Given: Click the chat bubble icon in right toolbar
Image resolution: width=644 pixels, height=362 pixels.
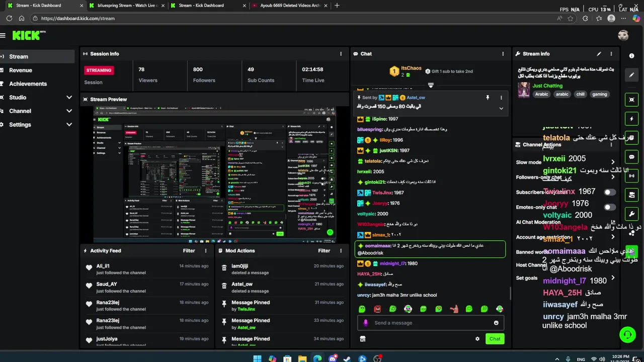Looking at the screenshot, I should [x=632, y=157].
